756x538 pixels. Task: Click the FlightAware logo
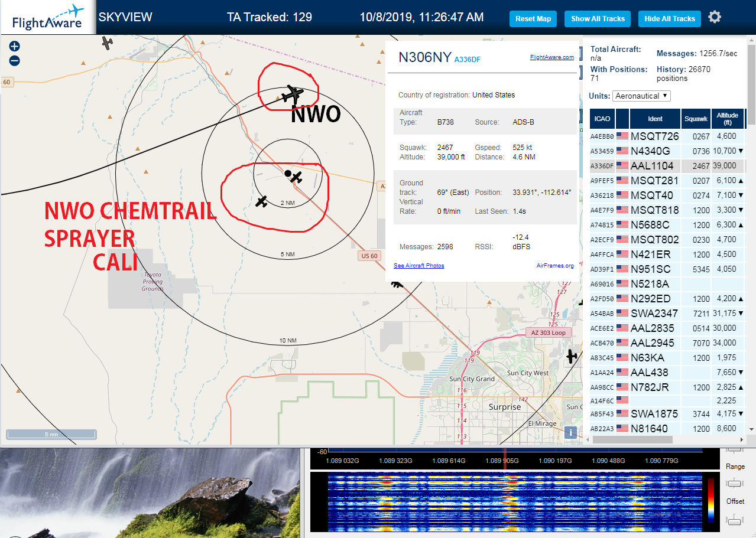pyautogui.click(x=48, y=18)
